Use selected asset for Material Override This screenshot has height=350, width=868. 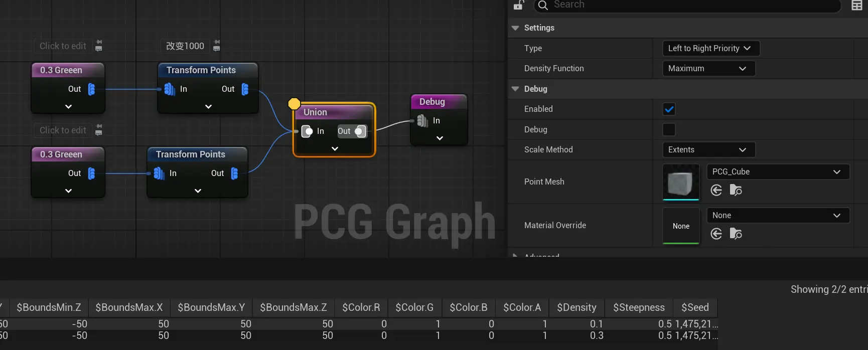(x=716, y=234)
